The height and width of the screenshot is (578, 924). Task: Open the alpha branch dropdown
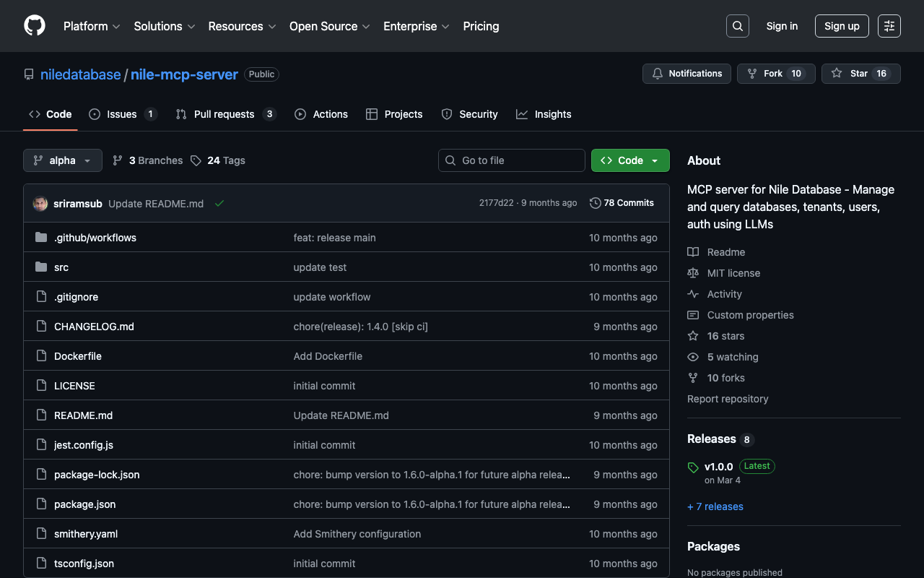tap(63, 160)
